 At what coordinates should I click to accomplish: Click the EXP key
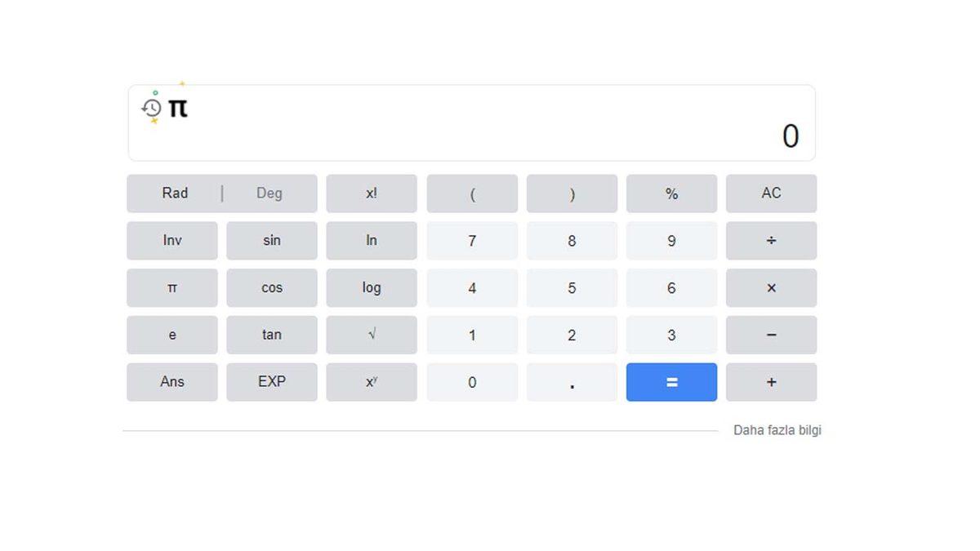272,382
